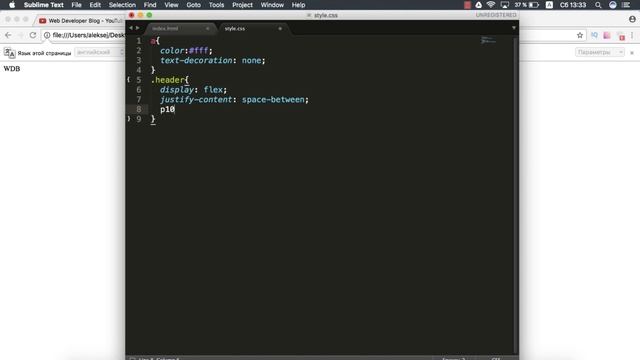Image resolution: width=640 pixels, height=360 pixels.
Task: Click the pink extension icon in Chrome
Action: (607, 35)
